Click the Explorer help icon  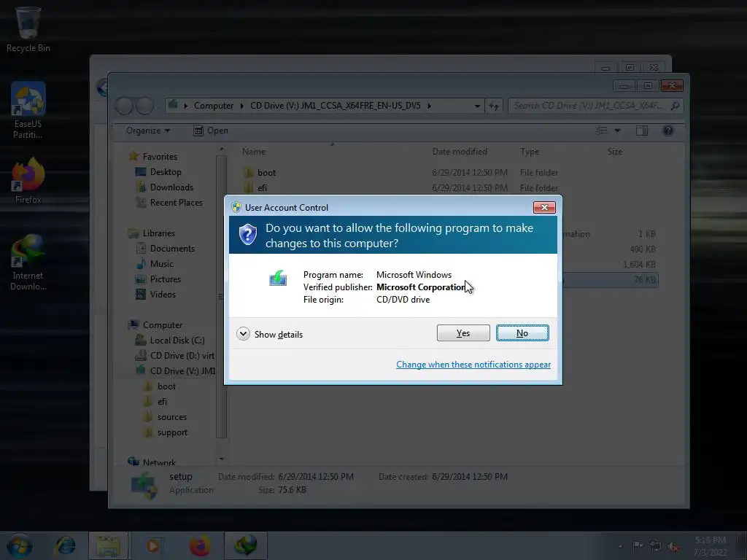[x=668, y=131]
